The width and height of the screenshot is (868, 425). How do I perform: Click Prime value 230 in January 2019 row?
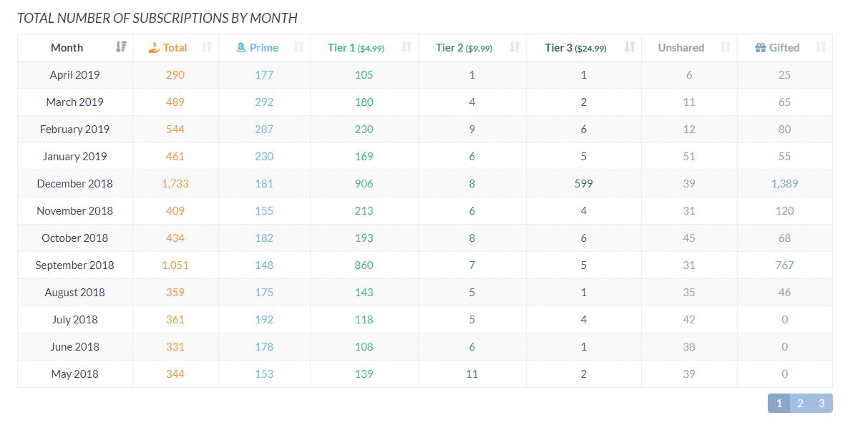coord(264,156)
